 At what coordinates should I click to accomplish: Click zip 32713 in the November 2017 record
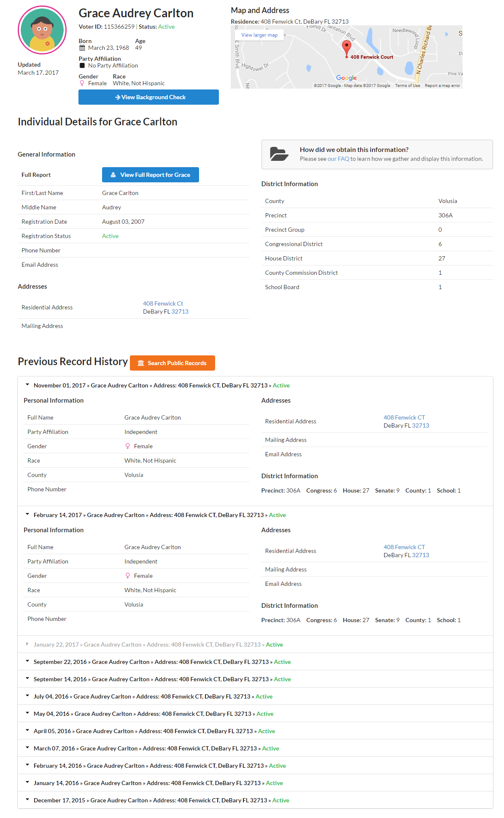click(x=420, y=425)
